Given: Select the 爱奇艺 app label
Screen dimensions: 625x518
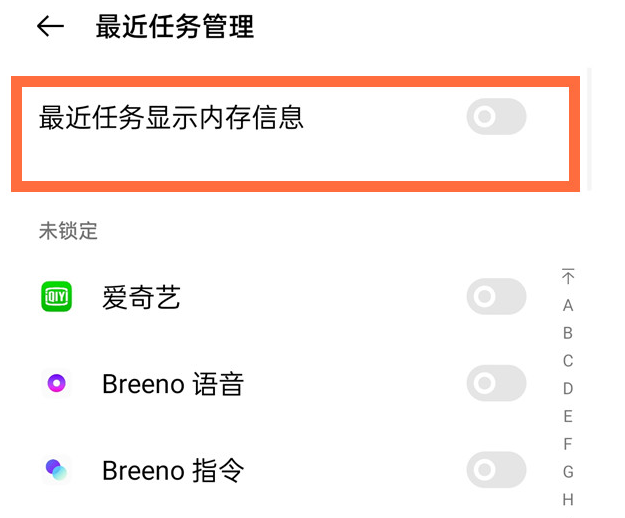Looking at the screenshot, I should coord(141,297).
